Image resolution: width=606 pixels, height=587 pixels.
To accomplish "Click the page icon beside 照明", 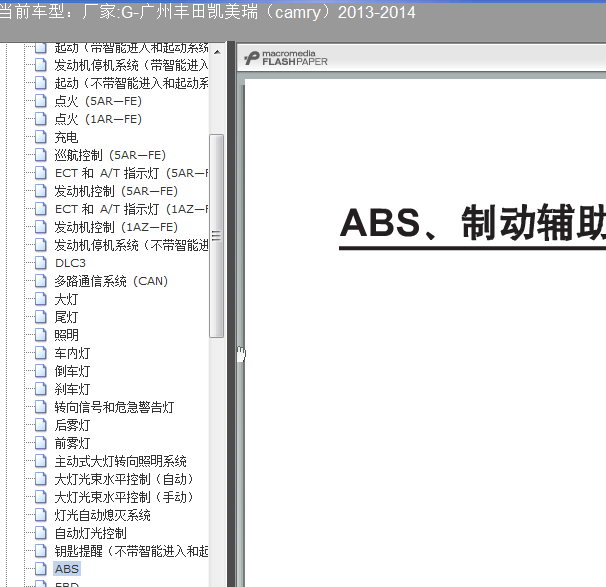I will (x=41, y=335).
